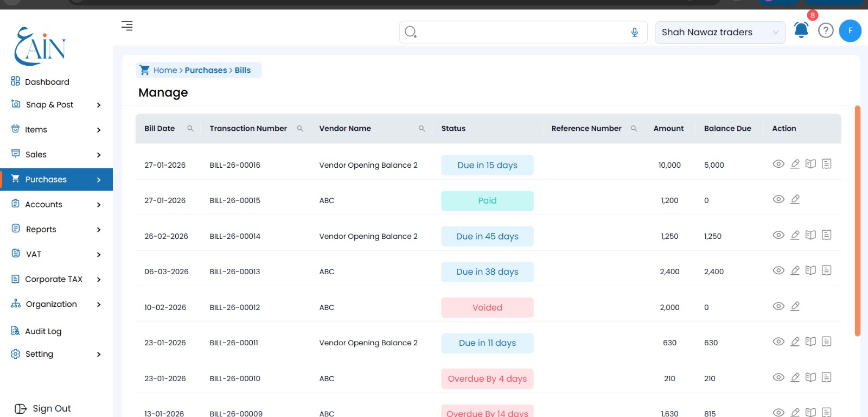Expand the Corporate TAX menu chevron
The image size is (868, 417).
pyautogui.click(x=99, y=280)
